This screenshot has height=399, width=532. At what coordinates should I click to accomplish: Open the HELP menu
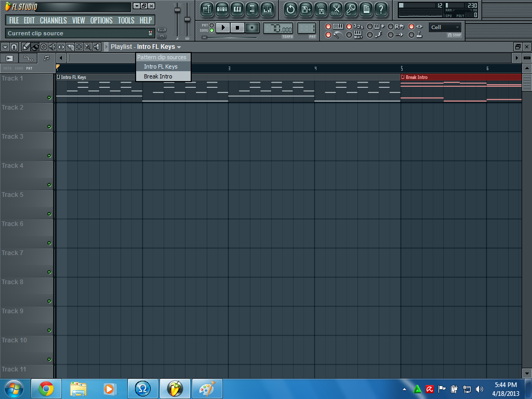(146, 20)
